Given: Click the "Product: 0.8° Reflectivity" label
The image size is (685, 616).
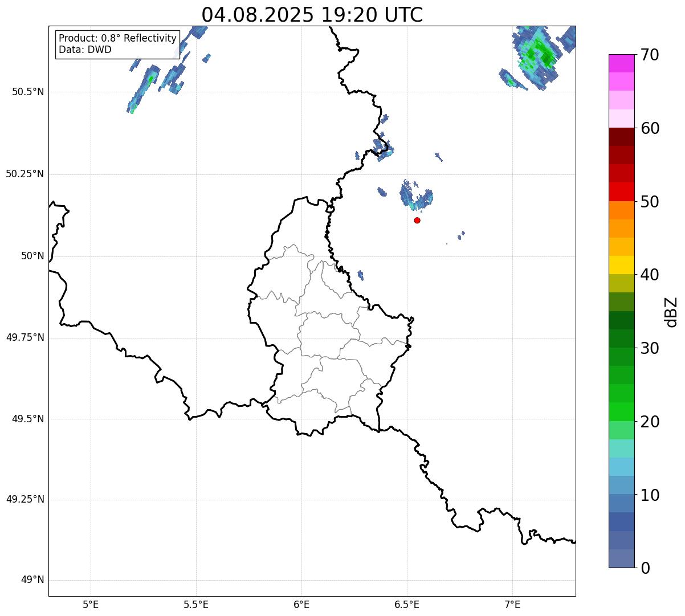Looking at the screenshot, I should (118, 38).
